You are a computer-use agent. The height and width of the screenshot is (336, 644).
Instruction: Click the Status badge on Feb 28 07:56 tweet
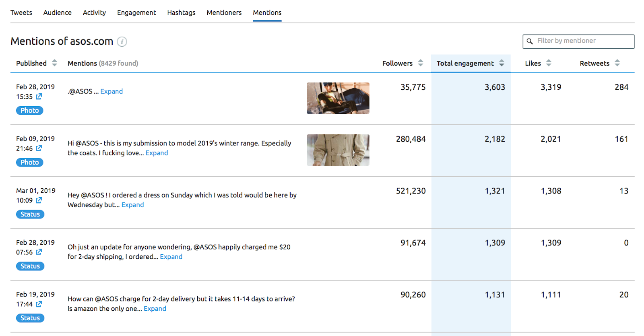pos(30,266)
